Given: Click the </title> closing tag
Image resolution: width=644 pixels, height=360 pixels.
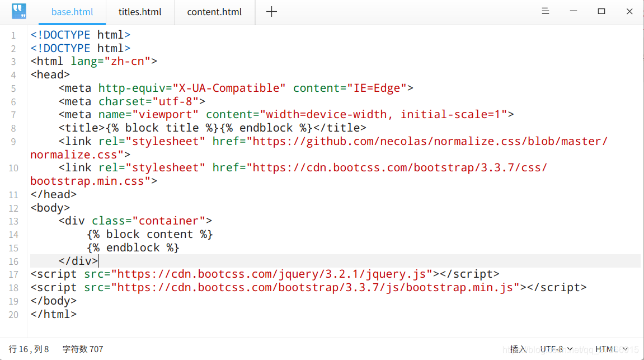Looking at the screenshot, I should tap(340, 128).
